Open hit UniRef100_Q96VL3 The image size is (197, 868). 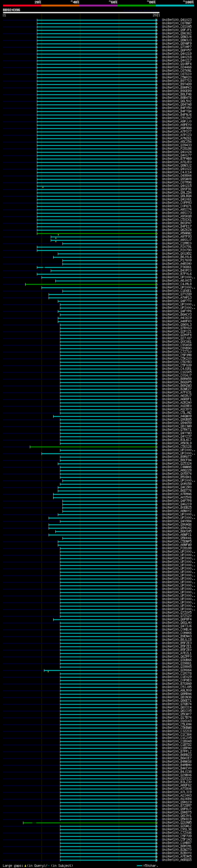tap(177, 325)
